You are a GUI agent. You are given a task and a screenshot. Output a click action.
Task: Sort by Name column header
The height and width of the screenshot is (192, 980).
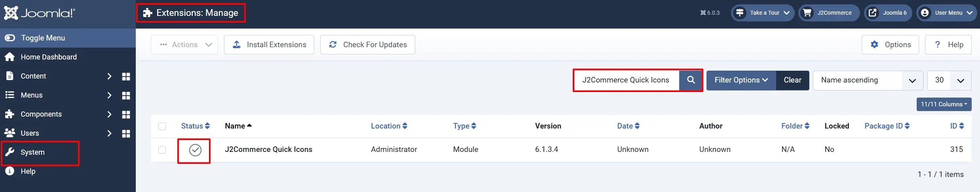coord(238,126)
